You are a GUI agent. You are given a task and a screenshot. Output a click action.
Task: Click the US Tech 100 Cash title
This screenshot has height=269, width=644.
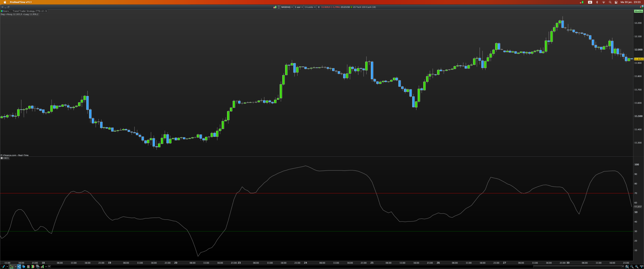click(364, 7)
